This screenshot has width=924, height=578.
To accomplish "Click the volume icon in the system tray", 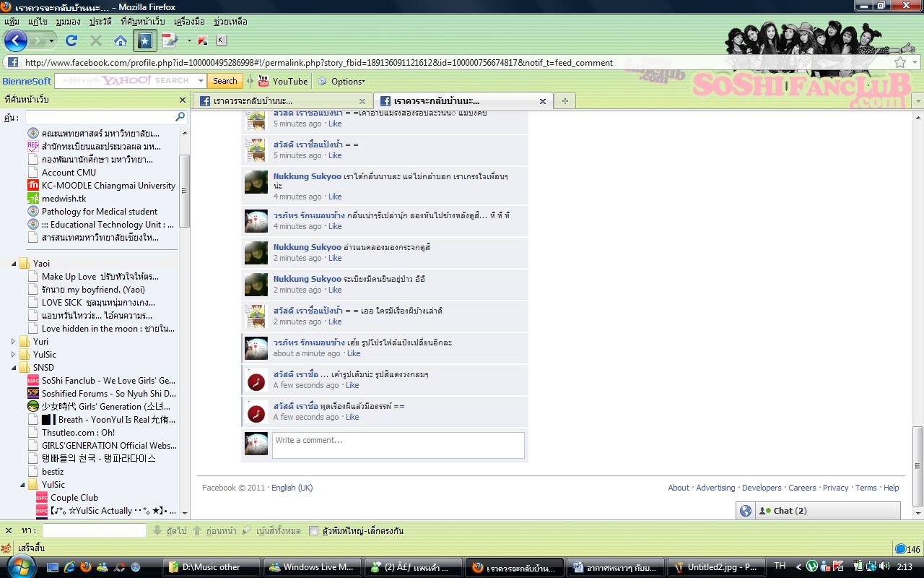I will coord(883,567).
